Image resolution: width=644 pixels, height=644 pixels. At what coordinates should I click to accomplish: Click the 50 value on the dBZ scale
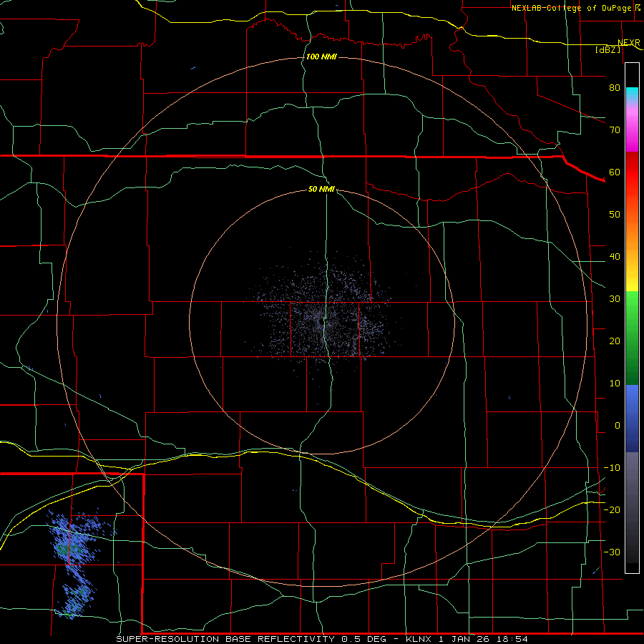pos(615,215)
